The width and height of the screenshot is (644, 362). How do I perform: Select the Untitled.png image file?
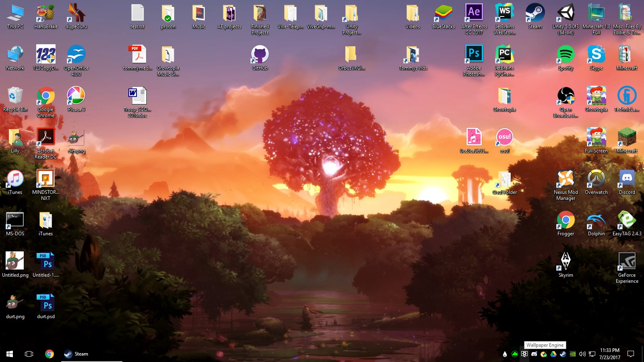tap(15, 265)
